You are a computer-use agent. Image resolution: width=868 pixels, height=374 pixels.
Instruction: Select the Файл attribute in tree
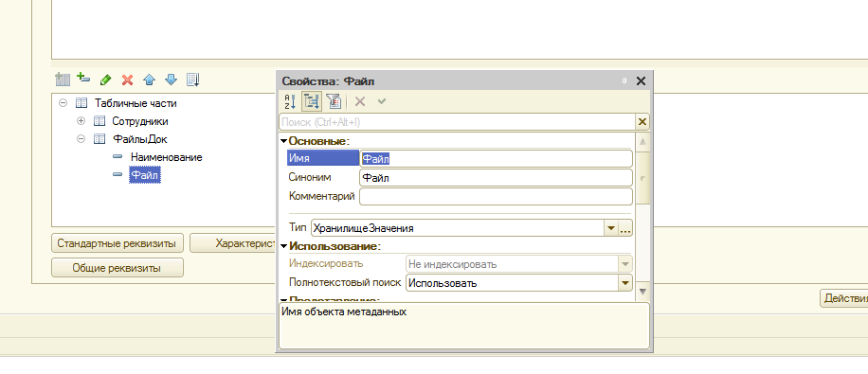coord(145,175)
